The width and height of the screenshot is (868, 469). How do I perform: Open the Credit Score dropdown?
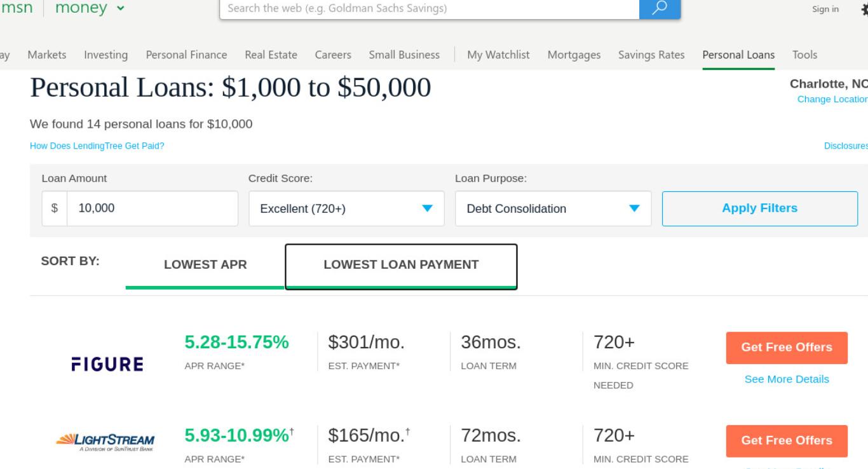[346, 208]
